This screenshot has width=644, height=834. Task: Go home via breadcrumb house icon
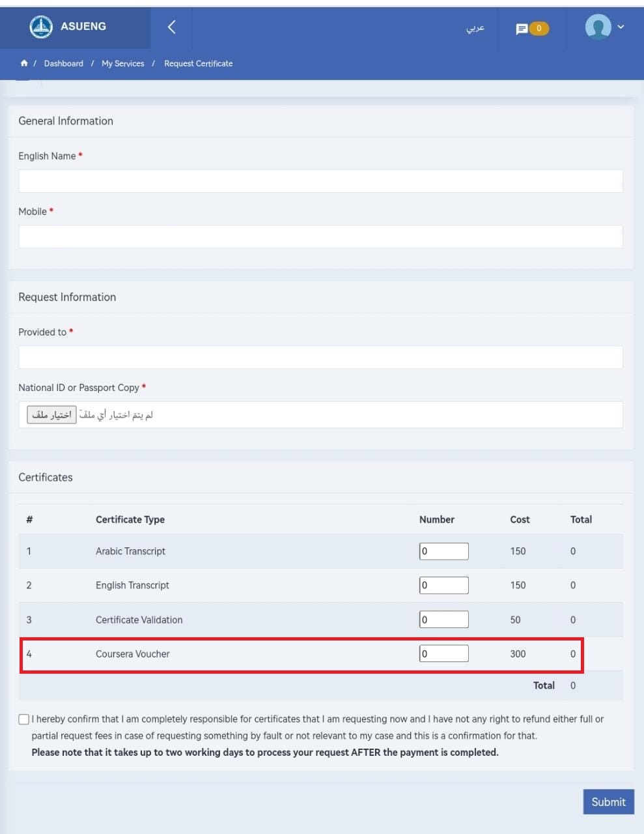(24, 63)
